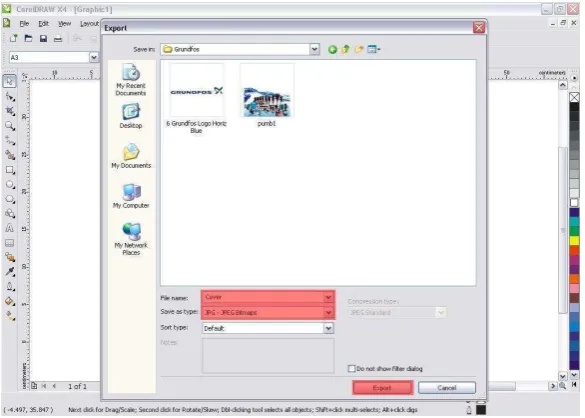
Task: Select the Pick tool in the toolbox
Action: tap(10, 81)
